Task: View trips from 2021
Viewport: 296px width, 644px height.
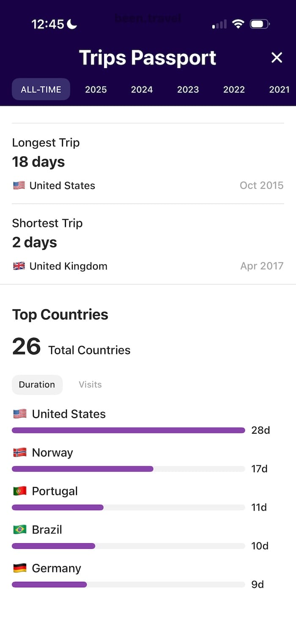Action: pos(280,89)
